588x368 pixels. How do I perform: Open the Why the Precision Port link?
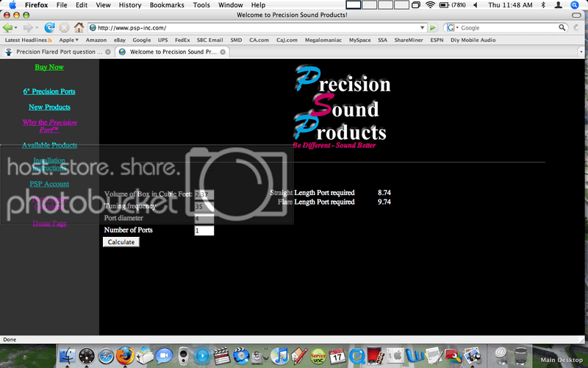tap(49, 126)
